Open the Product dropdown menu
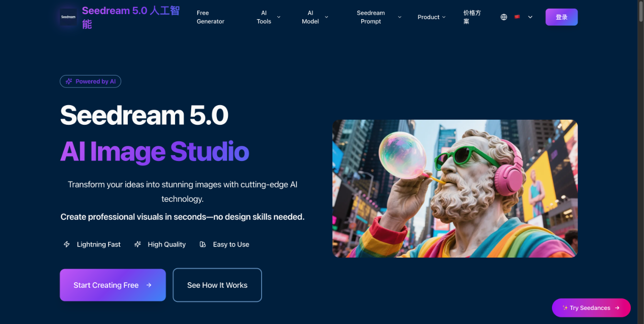 click(x=431, y=17)
